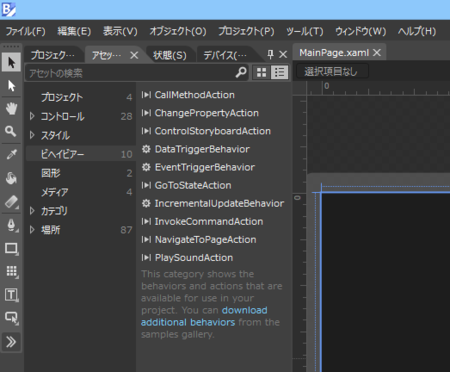Select InvokeCommandAction asset
Screen dimensions: 450x372
(203, 221)
